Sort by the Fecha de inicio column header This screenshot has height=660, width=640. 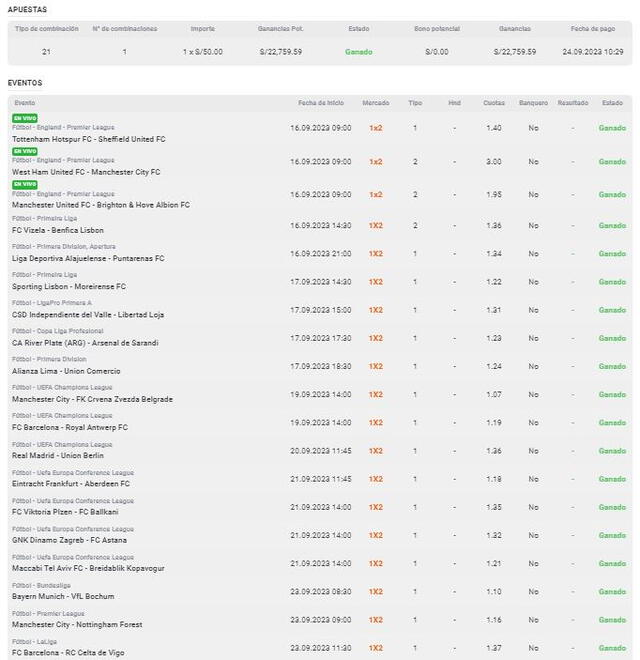(321, 103)
